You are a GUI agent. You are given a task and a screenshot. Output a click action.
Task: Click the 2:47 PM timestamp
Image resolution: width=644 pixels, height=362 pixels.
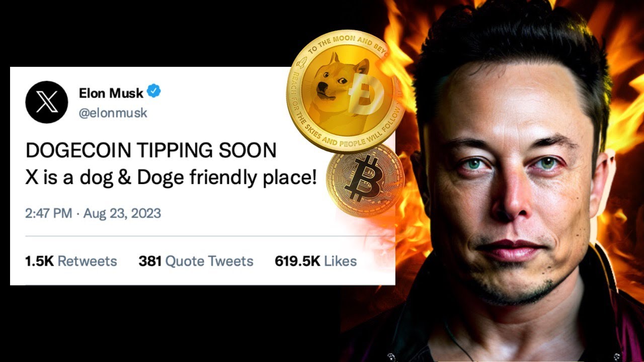tap(49, 213)
